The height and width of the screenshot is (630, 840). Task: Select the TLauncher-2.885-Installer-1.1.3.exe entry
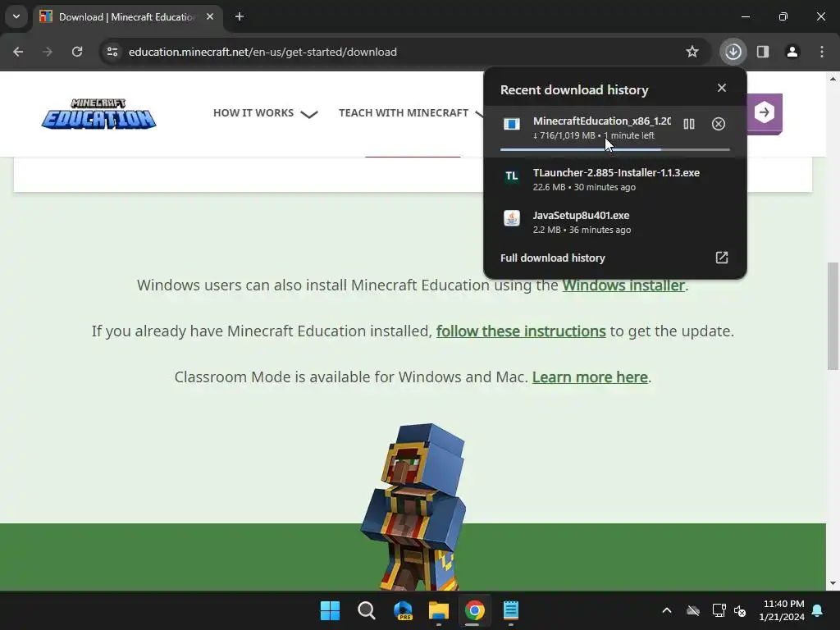615,180
